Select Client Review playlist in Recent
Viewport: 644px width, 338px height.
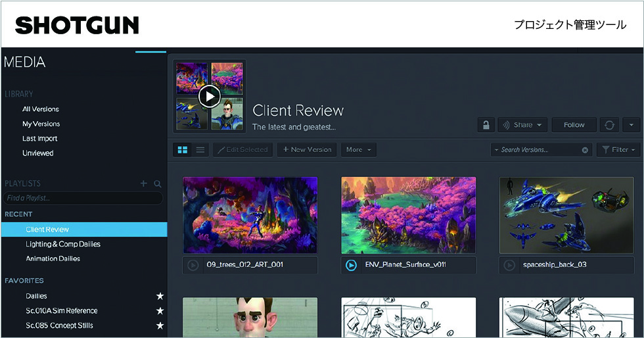[84, 229]
